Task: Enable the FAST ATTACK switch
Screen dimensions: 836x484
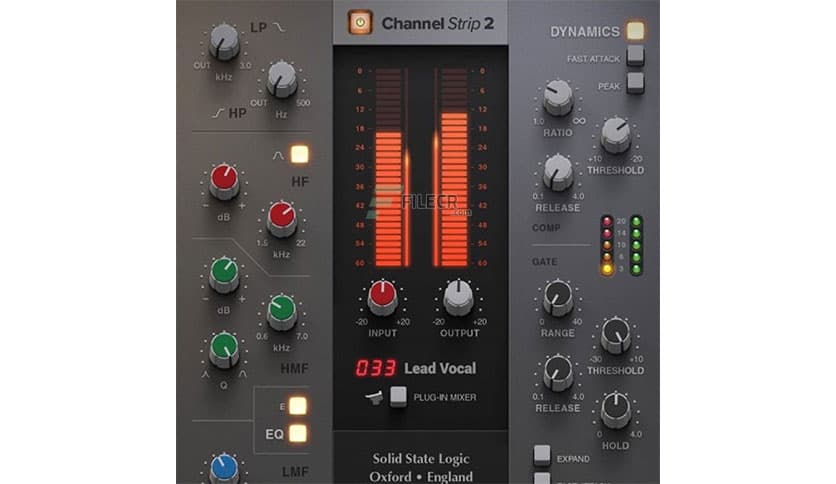Action: (635, 55)
